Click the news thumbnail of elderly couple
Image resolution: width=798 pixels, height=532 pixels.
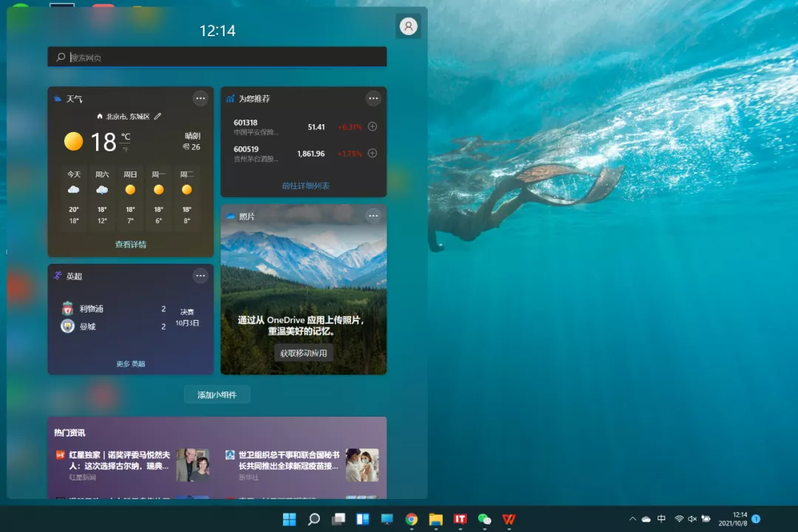[x=193, y=465]
